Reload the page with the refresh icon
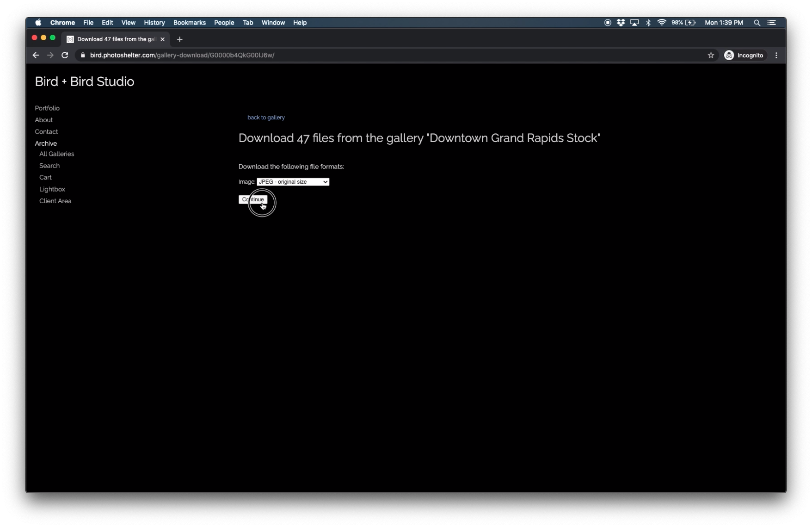Screen dimensions: 812x527 point(65,55)
